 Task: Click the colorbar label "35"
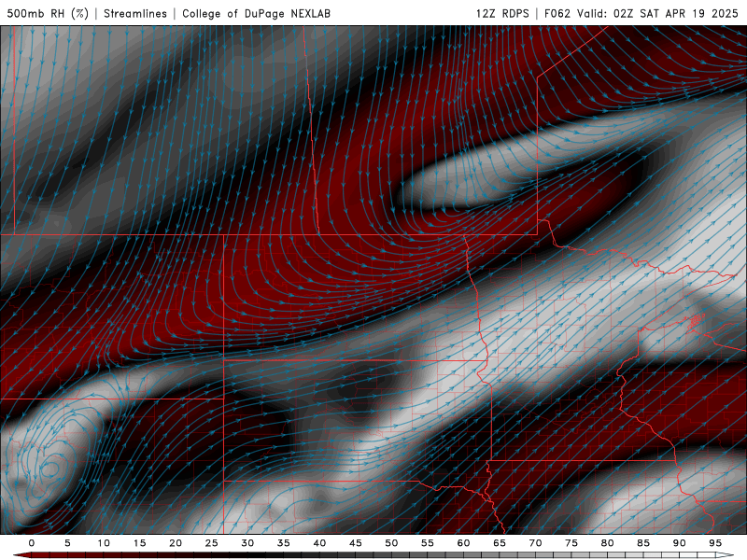tap(284, 543)
